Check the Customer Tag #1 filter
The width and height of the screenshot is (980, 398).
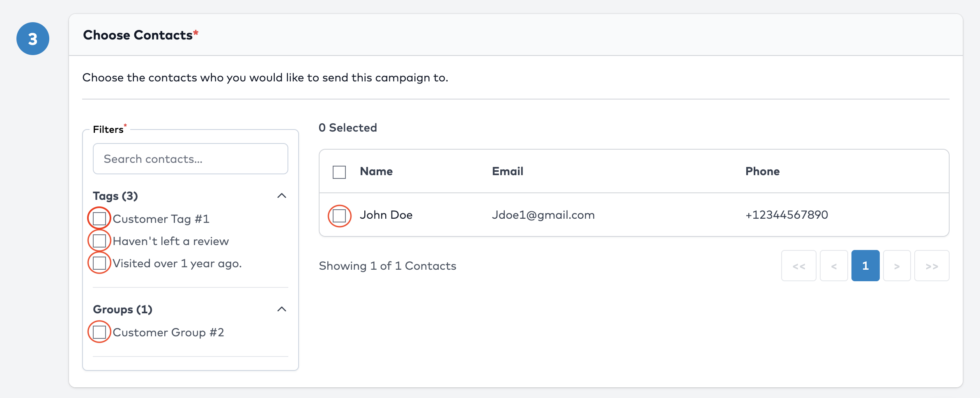pyautogui.click(x=99, y=219)
